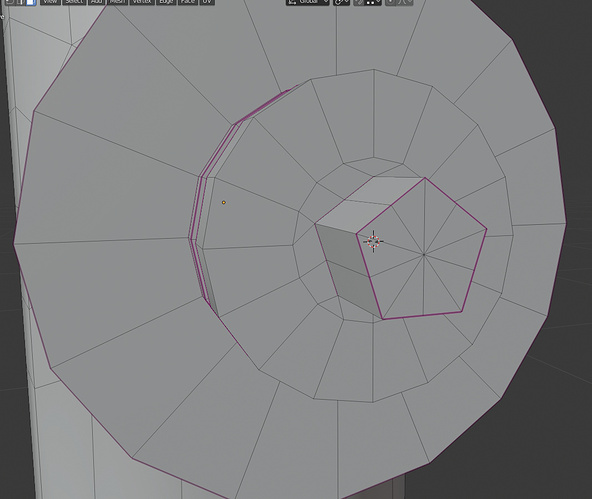The height and width of the screenshot is (499, 592).
Task: Switch to Face select mode
Action: click(31, 2)
